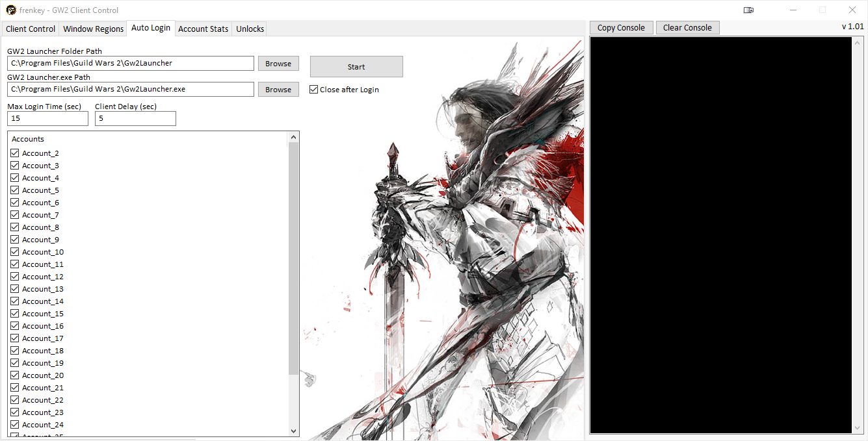Image resolution: width=868 pixels, height=441 pixels.
Task: Close the GW2 Client Control window
Action: tap(852, 10)
